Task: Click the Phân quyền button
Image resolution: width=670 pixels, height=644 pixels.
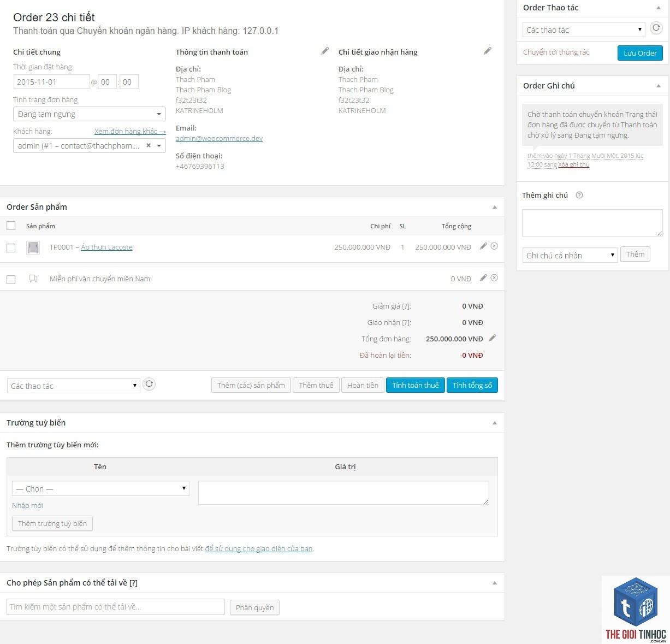Action: click(254, 607)
